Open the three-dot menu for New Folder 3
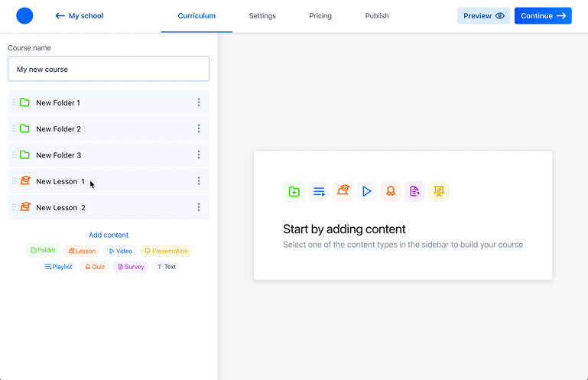 [199, 155]
